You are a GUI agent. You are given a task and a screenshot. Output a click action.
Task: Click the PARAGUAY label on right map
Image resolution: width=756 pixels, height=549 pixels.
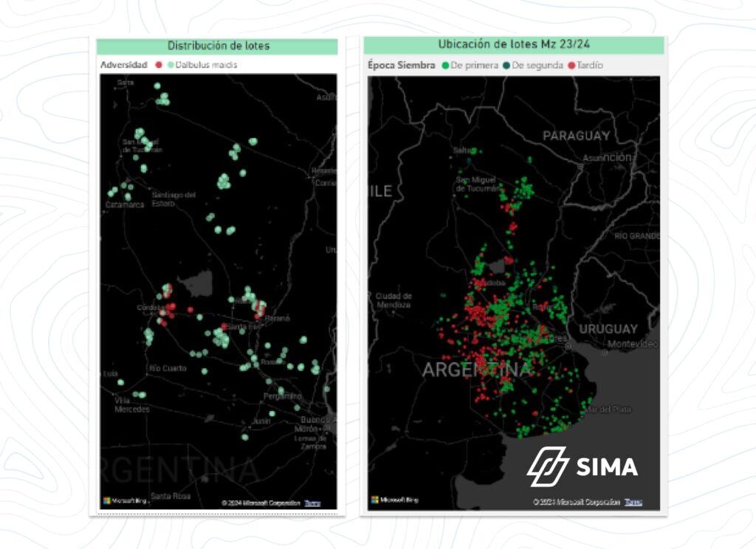click(576, 136)
